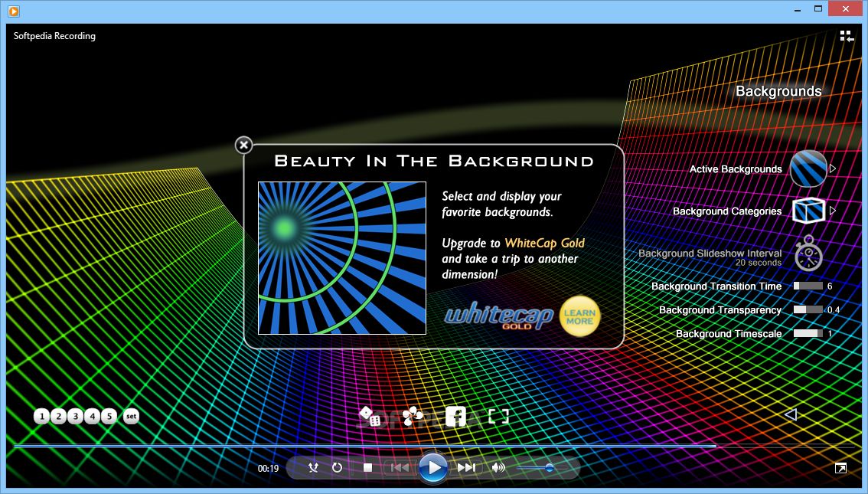Select preset number 2
868x494 pixels.
[59, 416]
